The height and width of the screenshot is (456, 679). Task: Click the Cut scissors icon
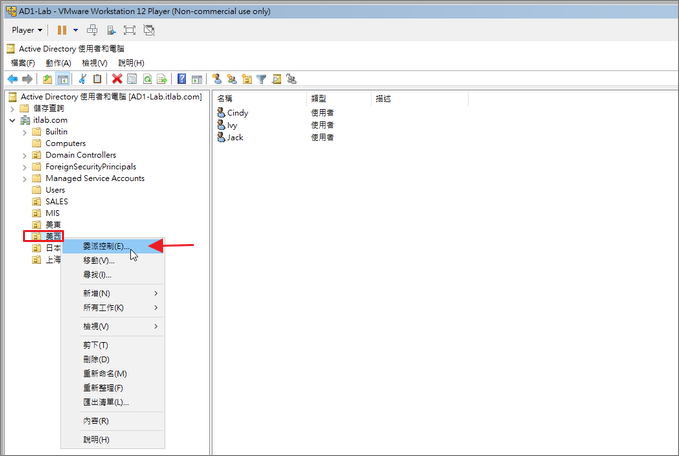(x=82, y=79)
